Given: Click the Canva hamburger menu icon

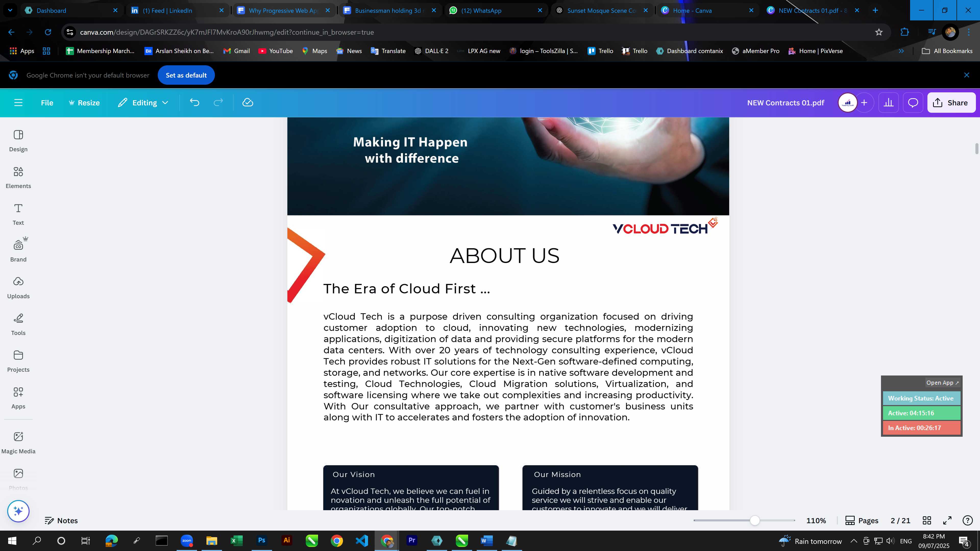Looking at the screenshot, I should click(x=18, y=103).
